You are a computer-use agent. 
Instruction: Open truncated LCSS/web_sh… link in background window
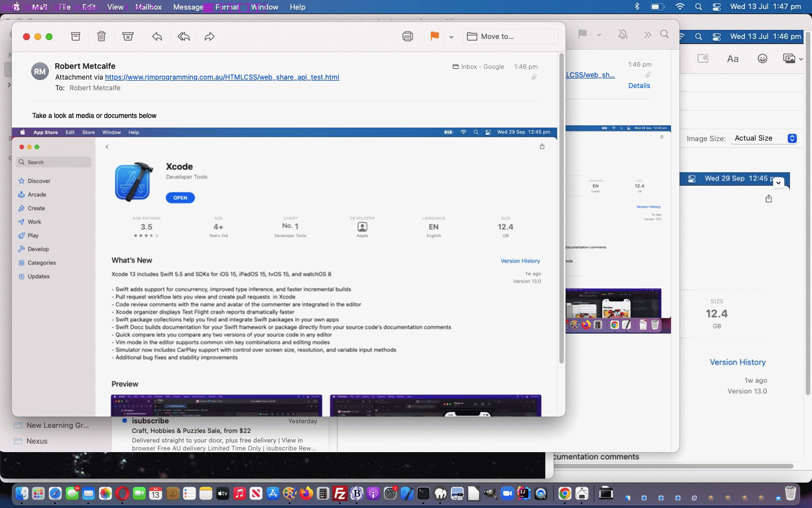click(590, 75)
